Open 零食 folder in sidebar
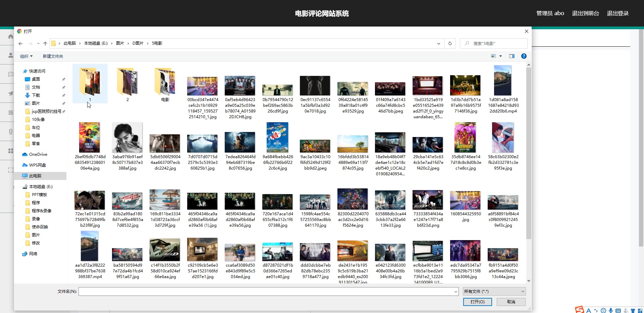This screenshot has width=644, height=313. 36,144
